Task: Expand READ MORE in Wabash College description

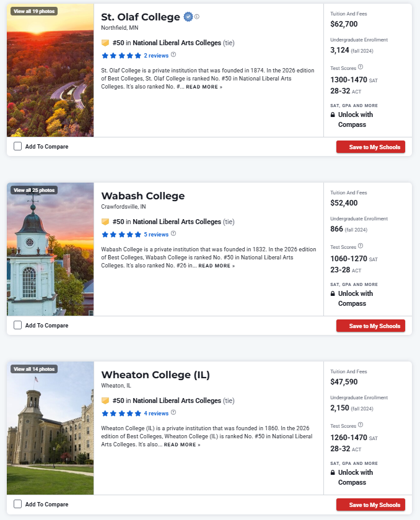Action: click(x=217, y=266)
